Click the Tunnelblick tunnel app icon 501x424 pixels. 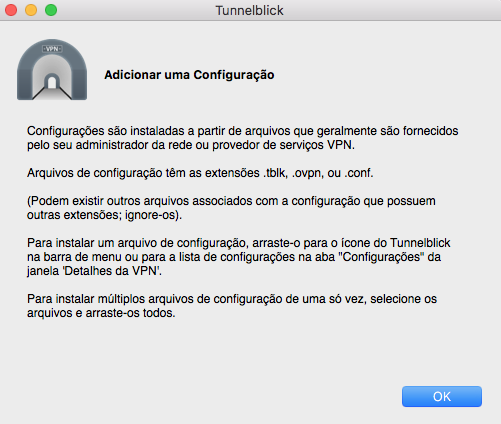tap(52, 70)
